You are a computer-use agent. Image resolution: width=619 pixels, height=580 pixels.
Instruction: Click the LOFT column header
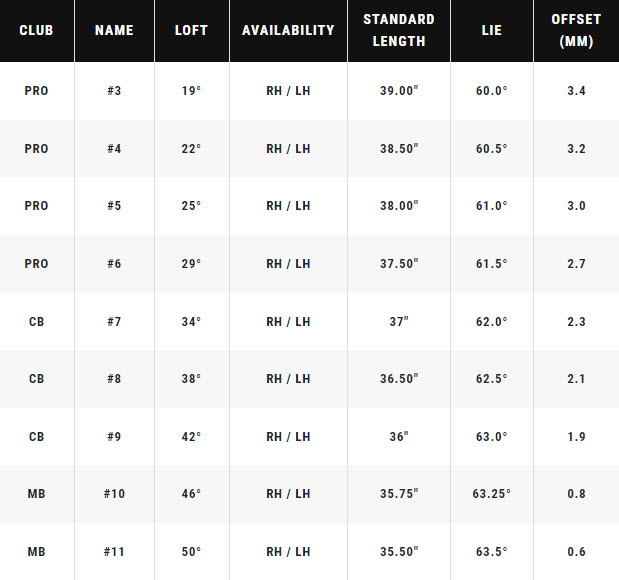(x=191, y=30)
